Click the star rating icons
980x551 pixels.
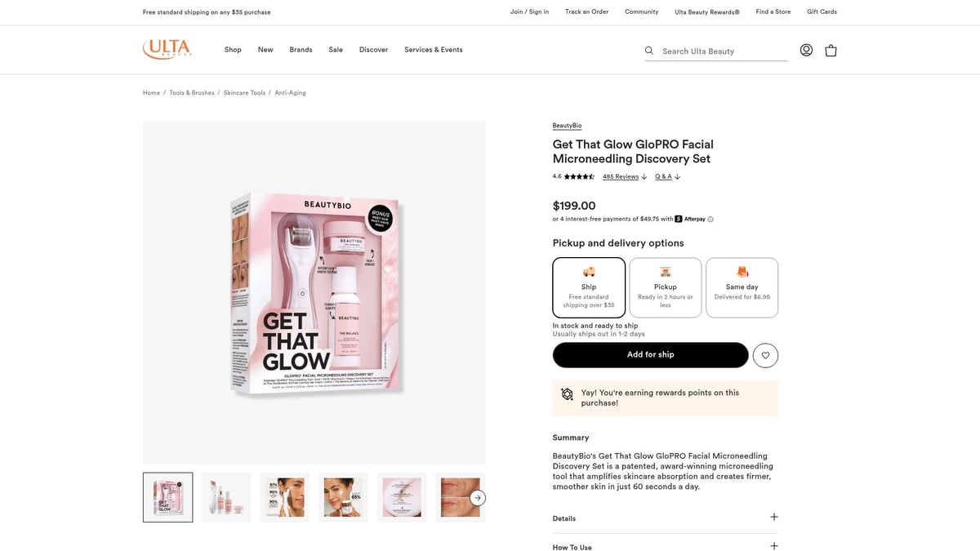coord(579,176)
